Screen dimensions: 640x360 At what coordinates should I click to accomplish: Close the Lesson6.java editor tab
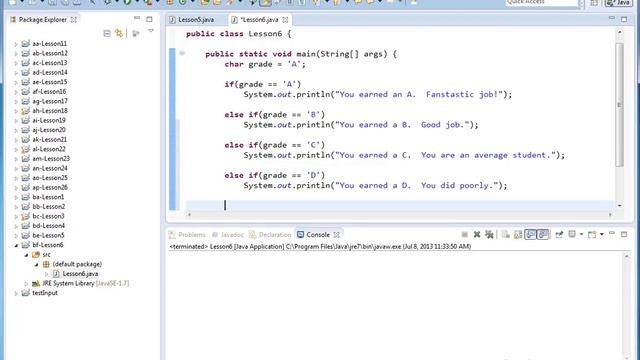285,20
